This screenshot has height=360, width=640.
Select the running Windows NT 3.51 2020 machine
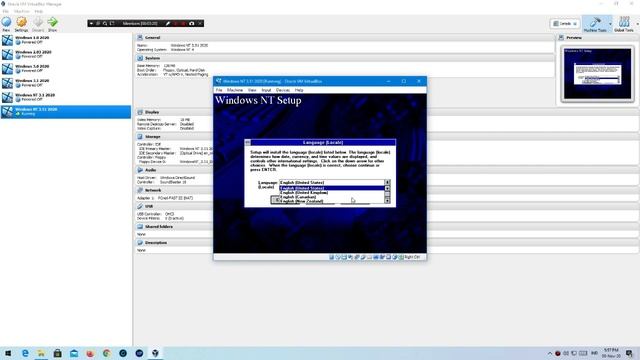coord(66,111)
